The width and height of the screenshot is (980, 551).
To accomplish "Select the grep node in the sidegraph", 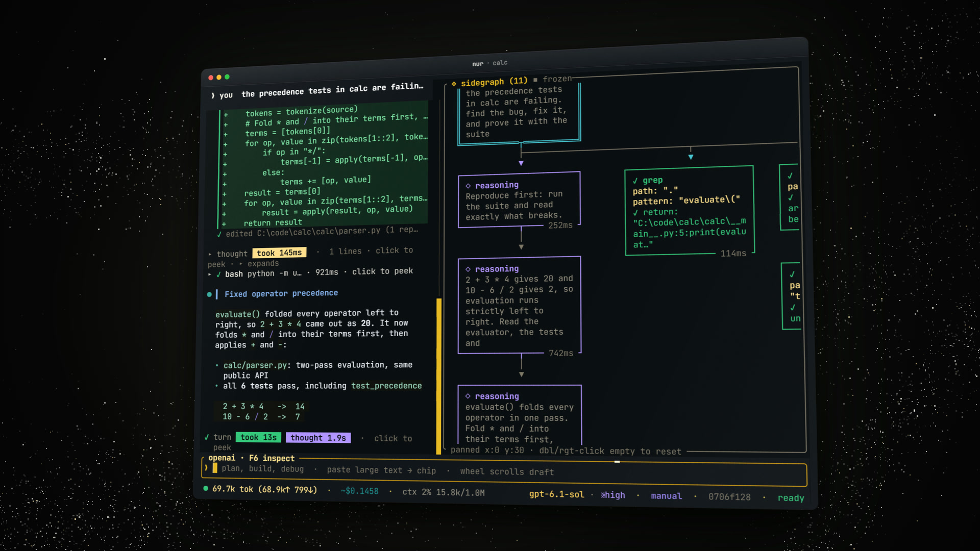I will click(x=689, y=210).
